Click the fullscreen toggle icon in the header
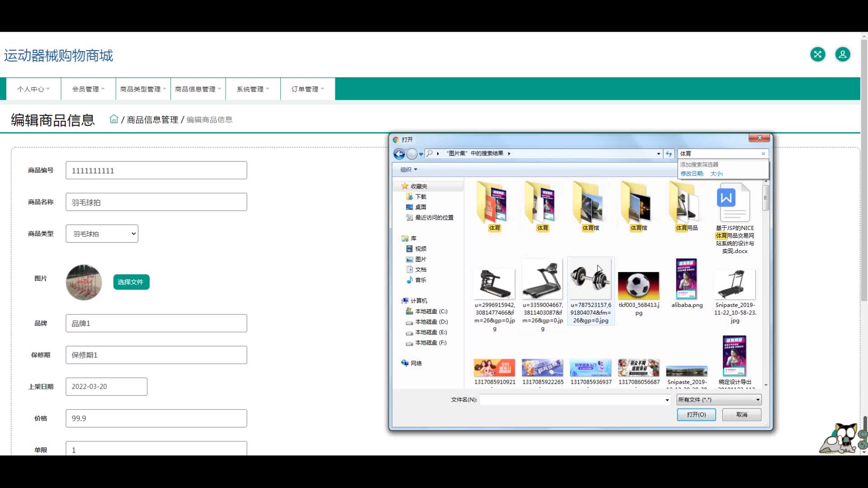The image size is (868, 488). 817,55
